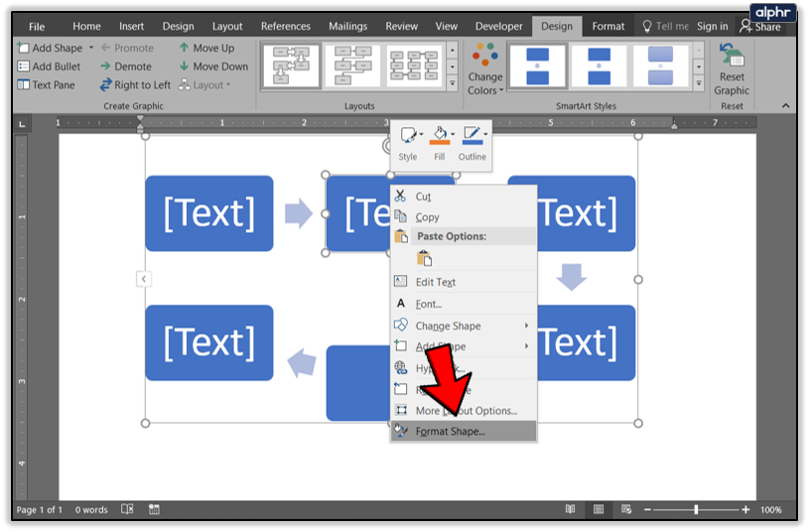Select the first SmartArt style thumbnail
Image resolution: width=809 pixels, height=532 pixels.
point(537,66)
